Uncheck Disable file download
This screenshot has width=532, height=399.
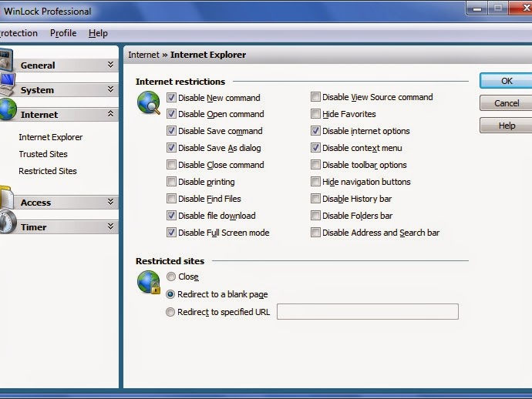coord(171,216)
